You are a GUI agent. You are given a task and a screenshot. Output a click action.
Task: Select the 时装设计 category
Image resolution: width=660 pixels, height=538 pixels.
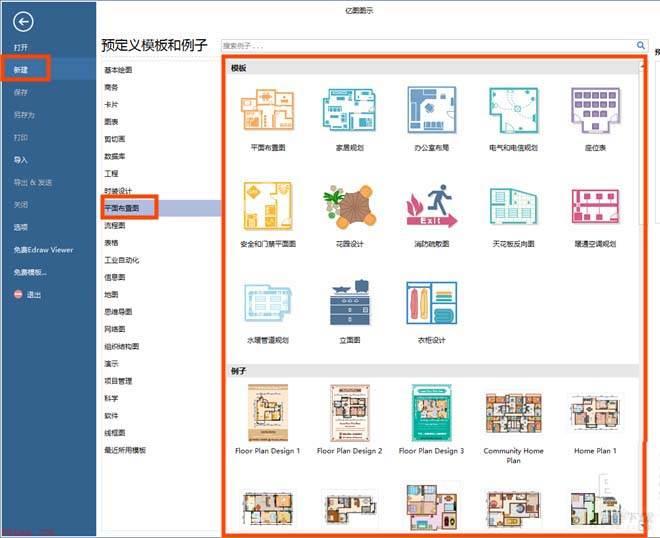tap(118, 191)
